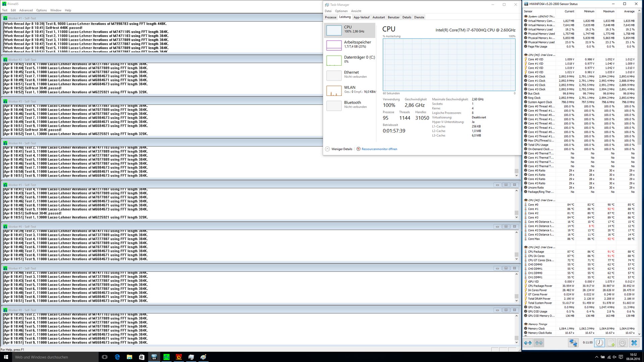Screen dimensions: 644x362
Task: Open Task View on the taskbar
Action: [x=105, y=357]
